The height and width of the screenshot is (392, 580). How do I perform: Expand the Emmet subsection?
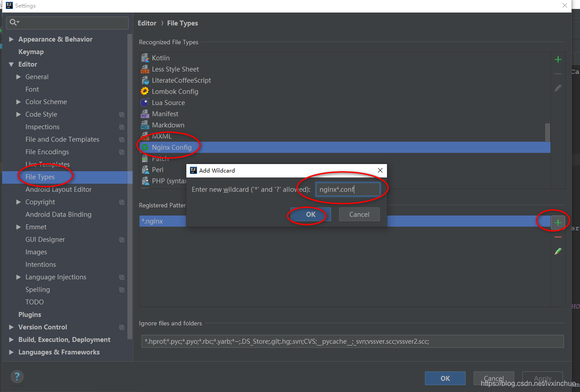[18, 227]
